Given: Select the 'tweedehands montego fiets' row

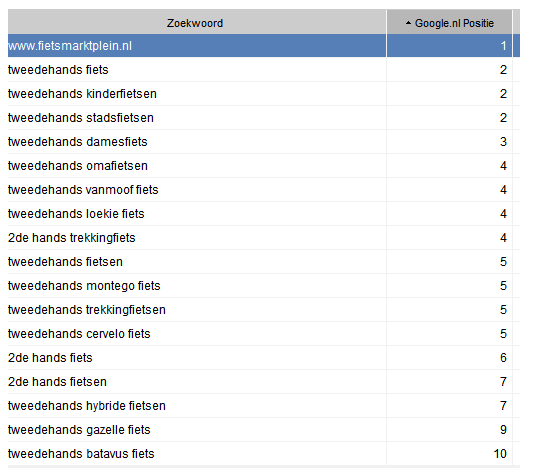Looking at the screenshot, I should point(264,286).
